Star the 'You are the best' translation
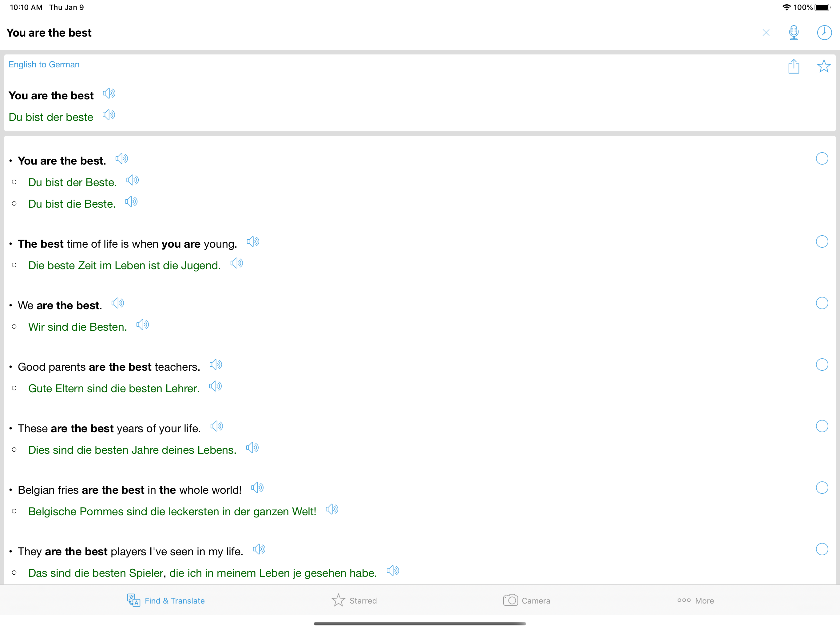Screen dimensions: 840x630 point(823,66)
